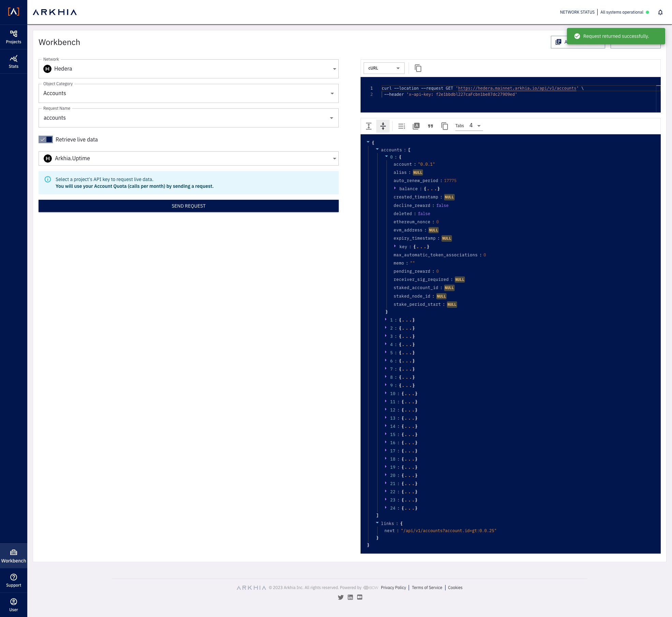Click the NETWORK STATUS label
This screenshot has height=617, width=672.
(577, 12)
